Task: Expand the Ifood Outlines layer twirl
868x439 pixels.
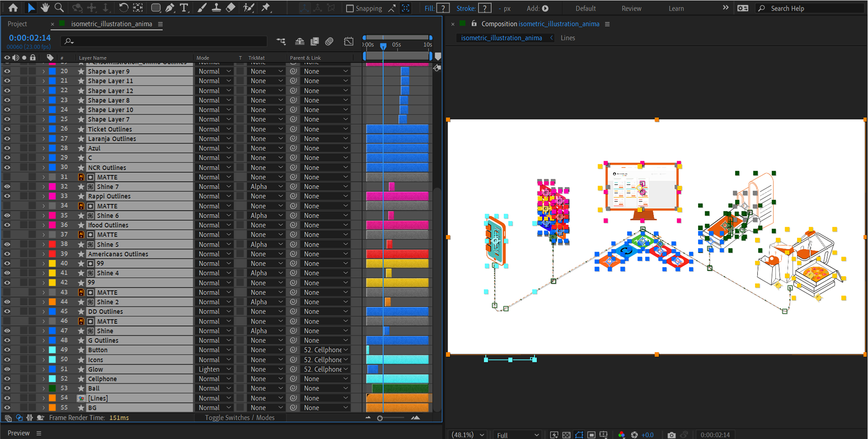Action: [43, 225]
